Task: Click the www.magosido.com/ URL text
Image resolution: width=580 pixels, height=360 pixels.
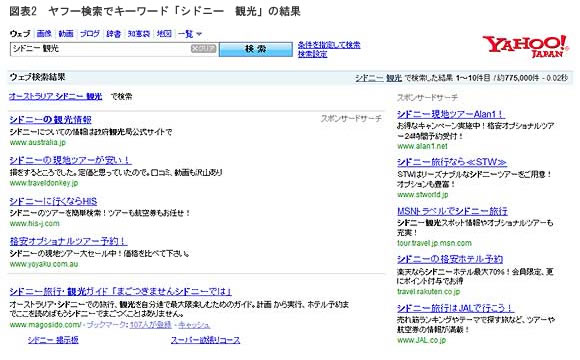Action: point(45,325)
